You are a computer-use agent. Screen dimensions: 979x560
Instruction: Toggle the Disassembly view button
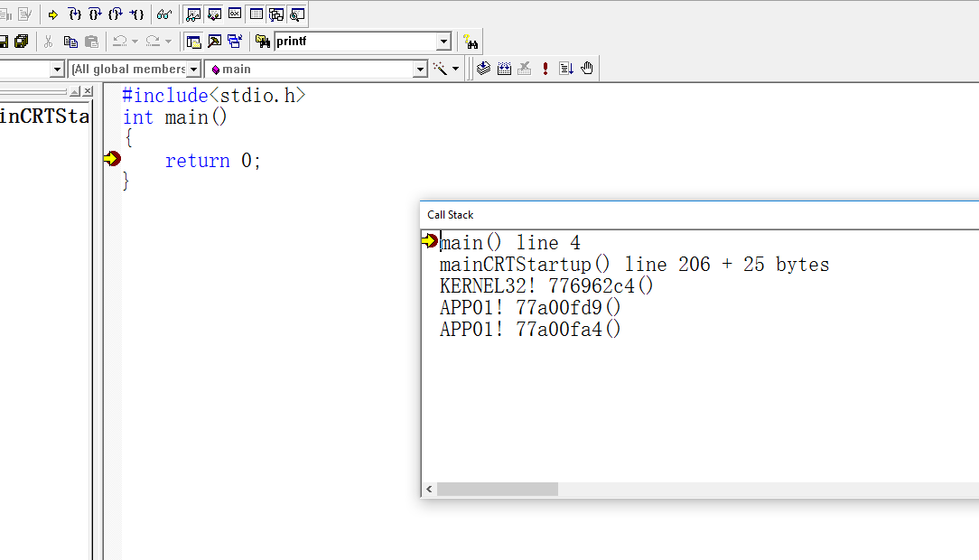[297, 14]
